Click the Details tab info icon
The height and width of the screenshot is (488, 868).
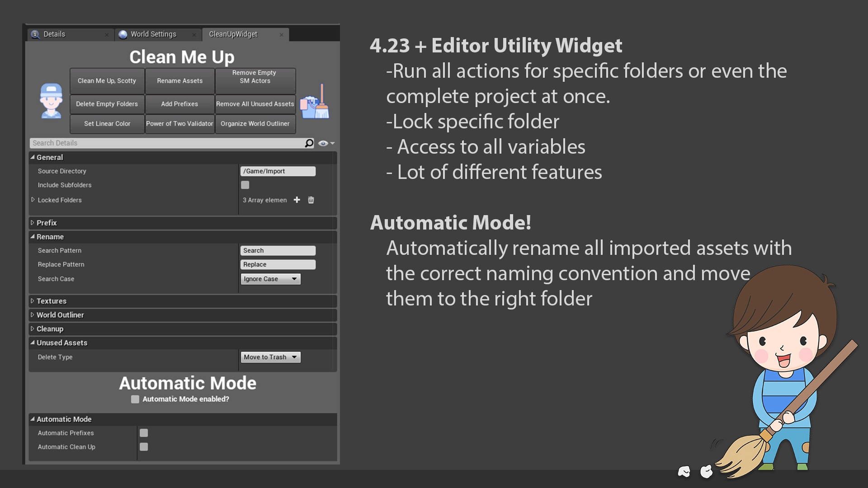coord(35,34)
